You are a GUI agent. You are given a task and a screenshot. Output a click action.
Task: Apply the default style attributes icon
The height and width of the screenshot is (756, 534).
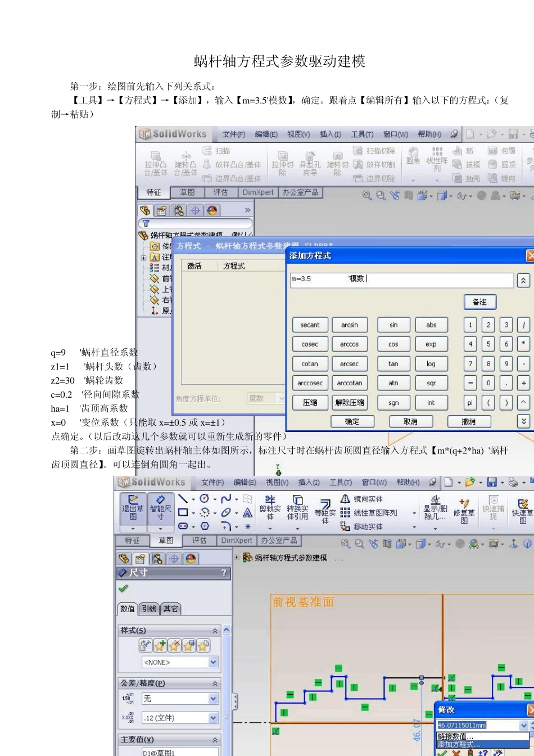pos(146,646)
